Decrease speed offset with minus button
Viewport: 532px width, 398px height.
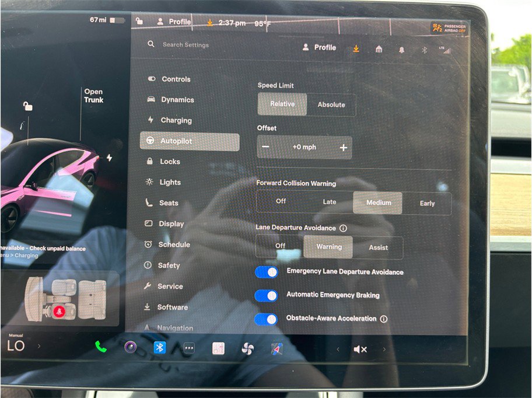265,146
